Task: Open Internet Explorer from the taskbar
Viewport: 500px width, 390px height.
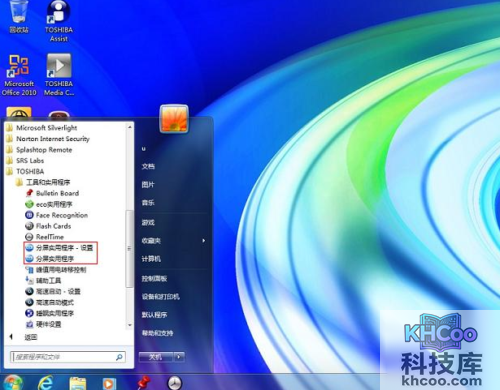Action: click(x=46, y=382)
